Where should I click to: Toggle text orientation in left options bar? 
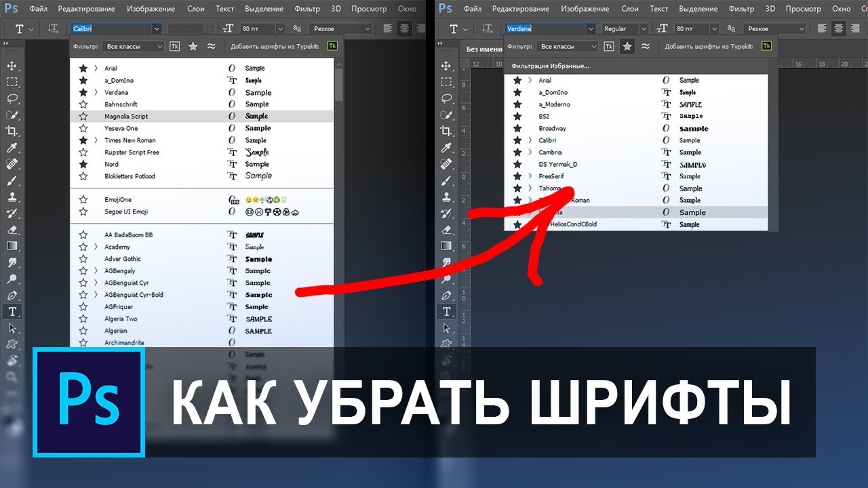53,29
